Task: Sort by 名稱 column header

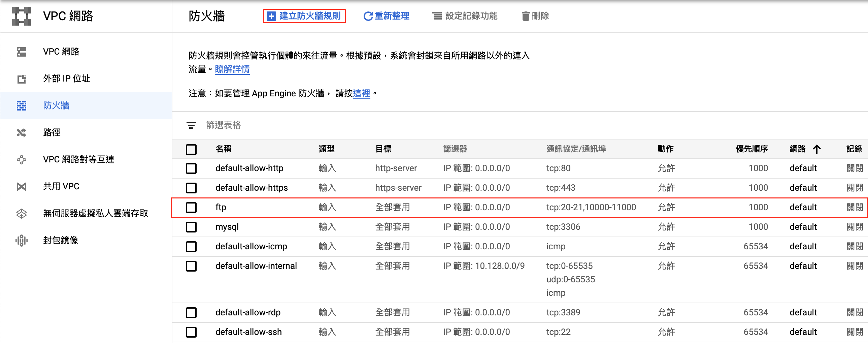Action: pos(224,149)
